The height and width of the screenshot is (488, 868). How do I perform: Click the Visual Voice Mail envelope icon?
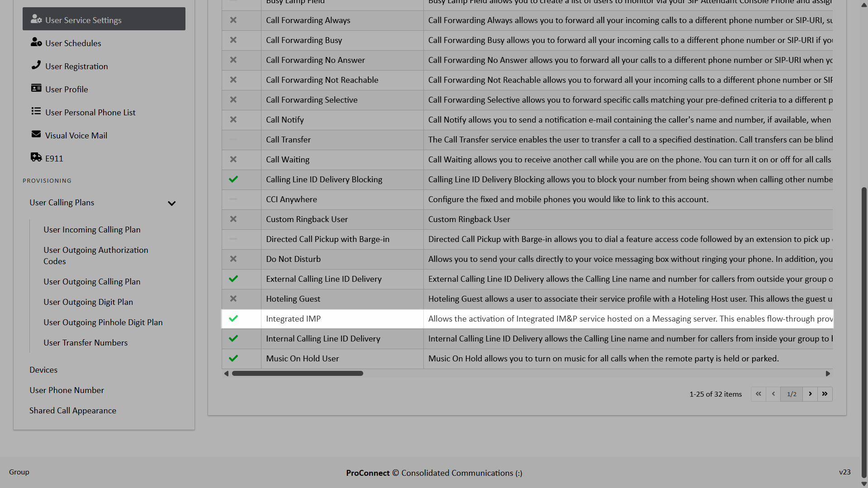(x=36, y=134)
